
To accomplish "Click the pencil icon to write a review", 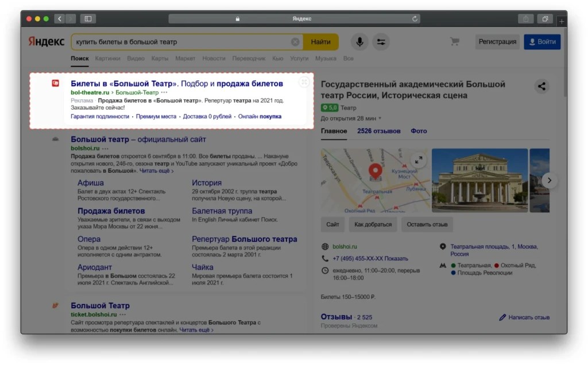I will [502, 317].
